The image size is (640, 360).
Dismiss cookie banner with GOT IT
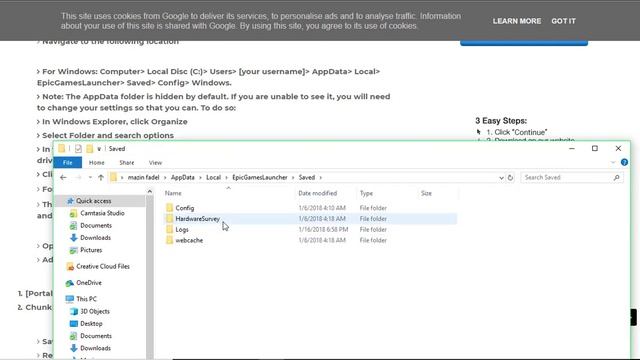tap(563, 21)
